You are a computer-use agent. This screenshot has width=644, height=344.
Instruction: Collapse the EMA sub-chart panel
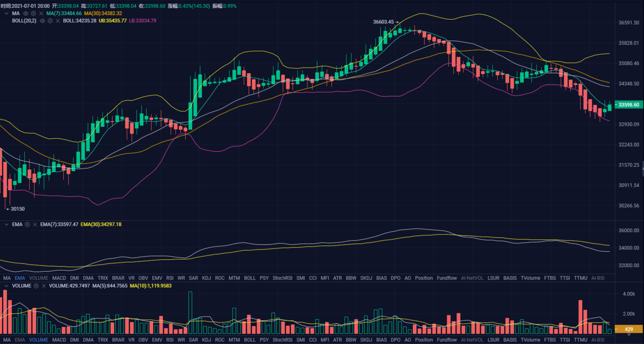tap(6, 224)
